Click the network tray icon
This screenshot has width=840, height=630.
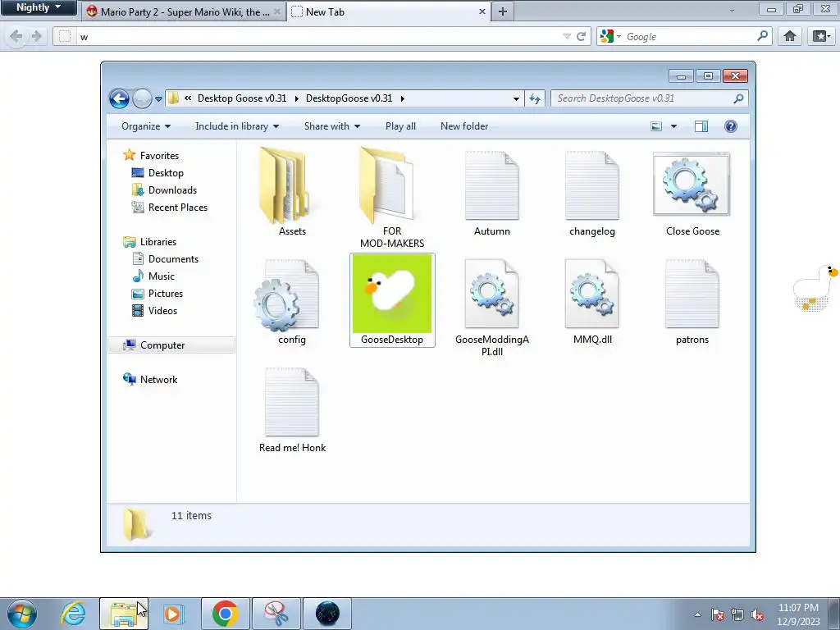737,615
